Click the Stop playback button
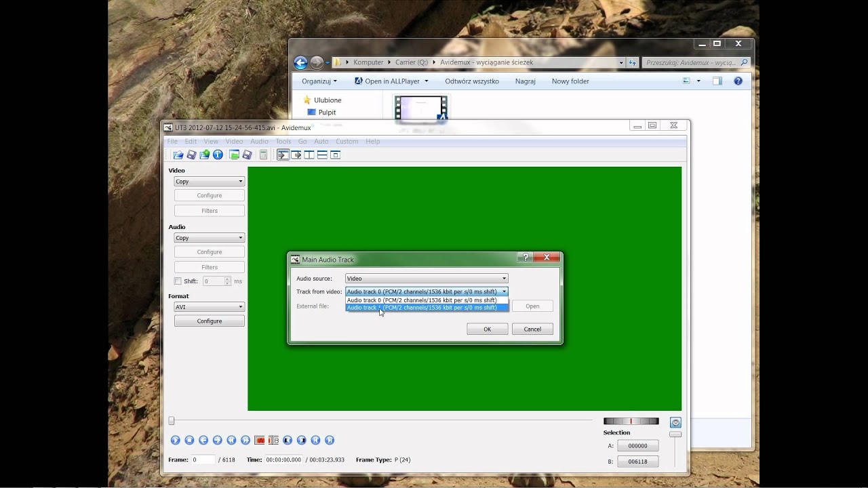 [x=189, y=441]
